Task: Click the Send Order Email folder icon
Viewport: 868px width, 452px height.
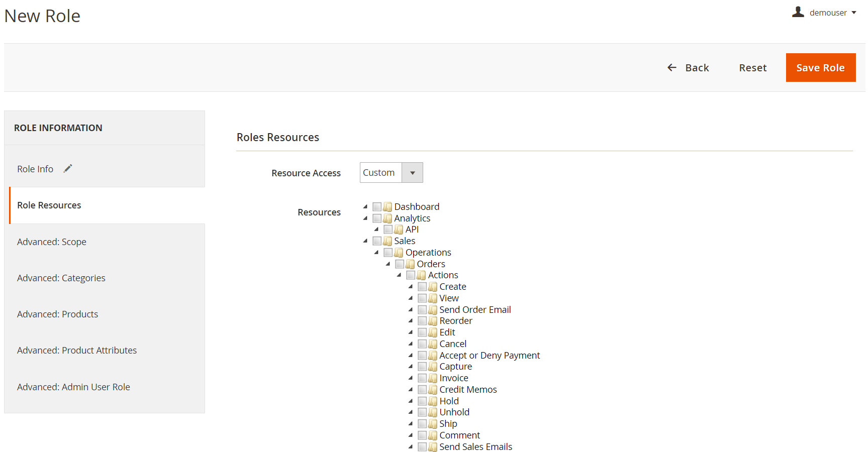Action: pos(433,310)
